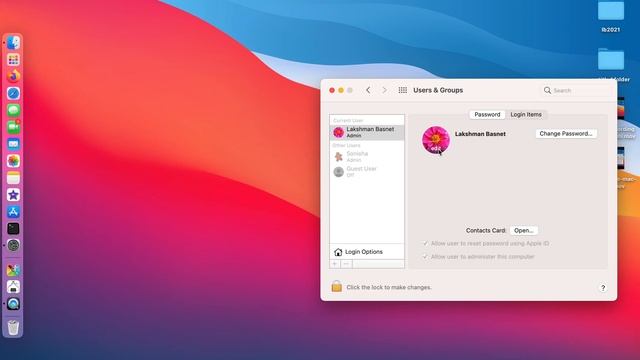
Task: Go back in System Preferences
Action: (368, 90)
